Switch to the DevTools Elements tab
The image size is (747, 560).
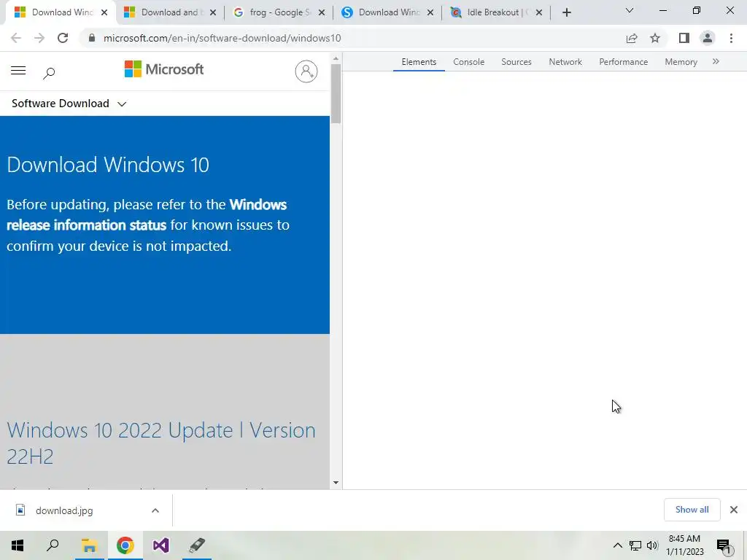click(419, 62)
